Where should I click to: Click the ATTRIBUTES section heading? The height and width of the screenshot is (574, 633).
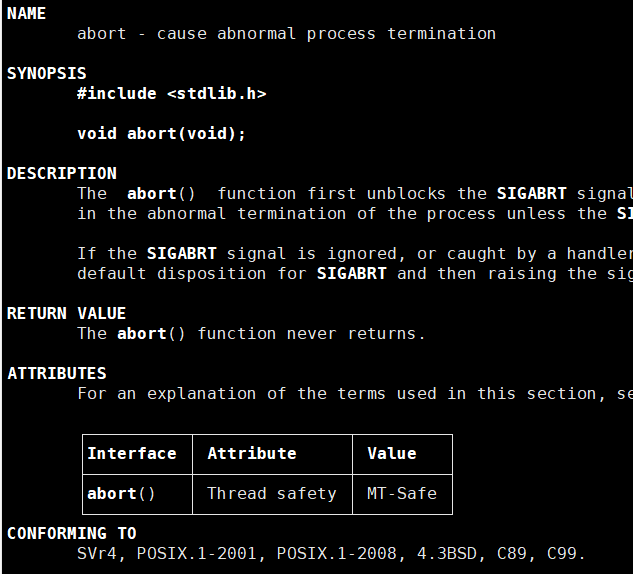57,373
